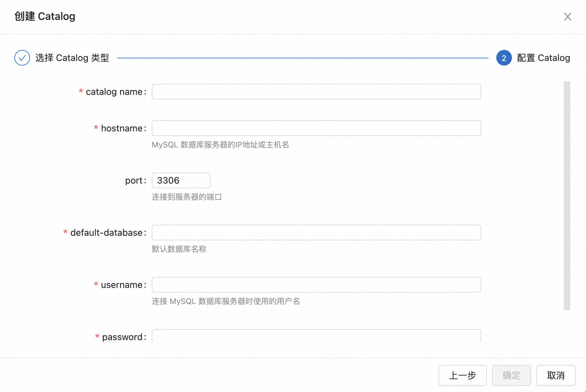The width and height of the screenshot is (586, 392).
Task: Focus the hostname input field
Action: point(316,128)
